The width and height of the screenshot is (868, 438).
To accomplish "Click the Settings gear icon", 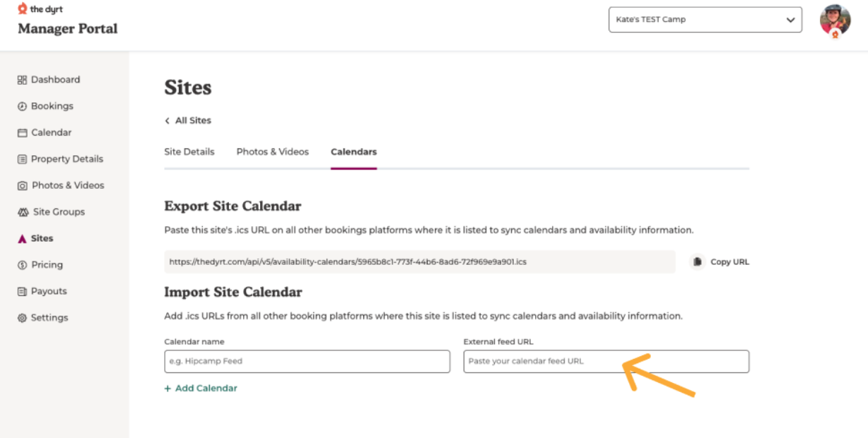I will click(x=22, y=318).
